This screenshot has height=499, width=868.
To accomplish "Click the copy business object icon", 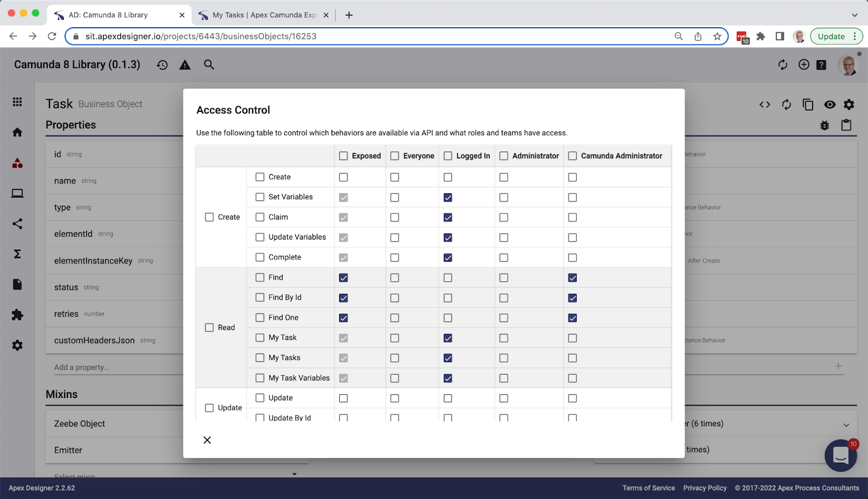I will click(808, 104).
